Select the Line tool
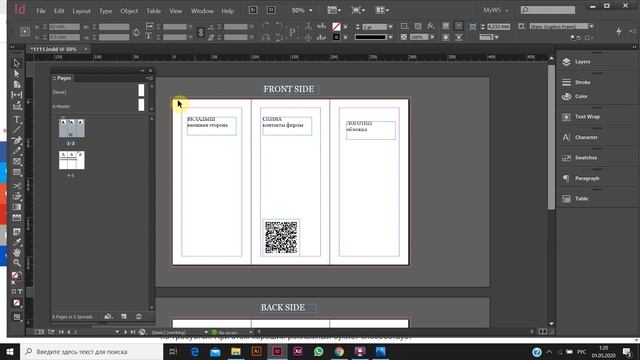The height and width of the screenshot is (360, 640). point(16,130)
